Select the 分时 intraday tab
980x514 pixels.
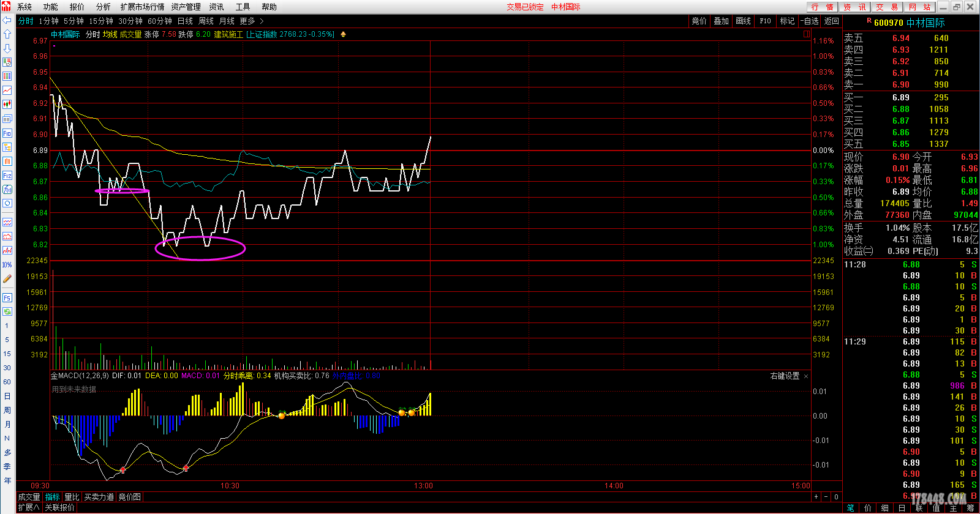(26, 21)
